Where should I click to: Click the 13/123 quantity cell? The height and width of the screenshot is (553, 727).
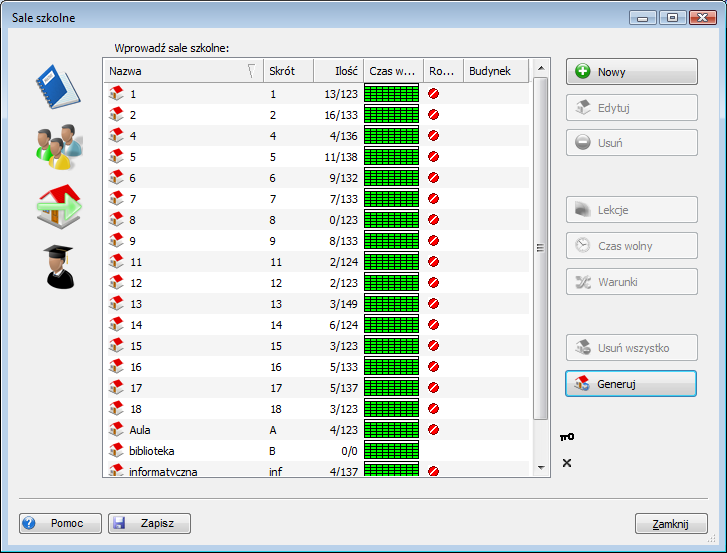pos(341,94)
